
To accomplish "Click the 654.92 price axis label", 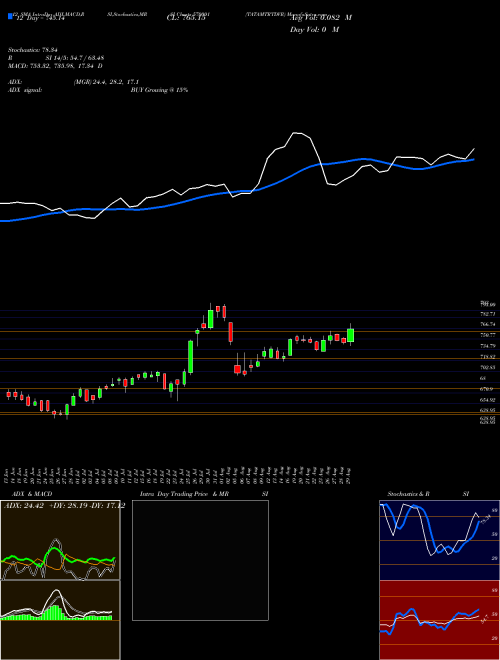I will (x=488, y=400).
